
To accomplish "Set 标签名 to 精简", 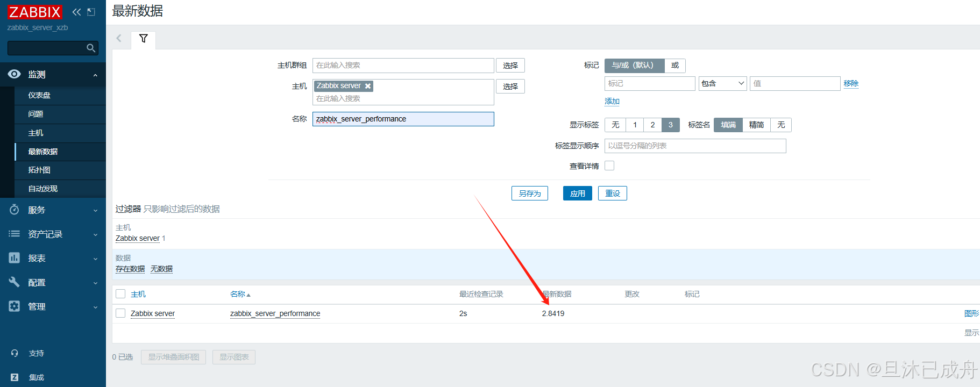I will (757, 125).
